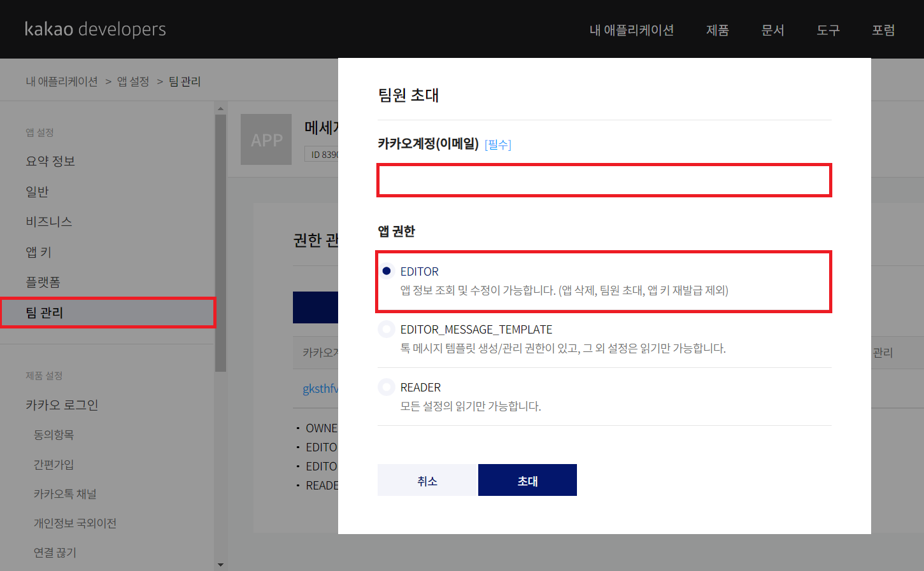Image resolution: width=924 pixels, height=571 pixels.
Task: Select the READER radio button
Action: coord(387,387)
